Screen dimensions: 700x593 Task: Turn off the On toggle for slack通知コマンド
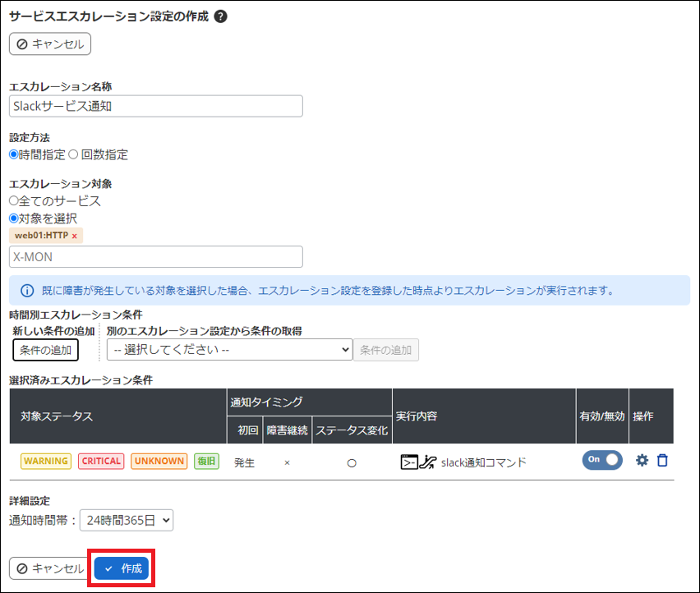(x=601, y=460)
